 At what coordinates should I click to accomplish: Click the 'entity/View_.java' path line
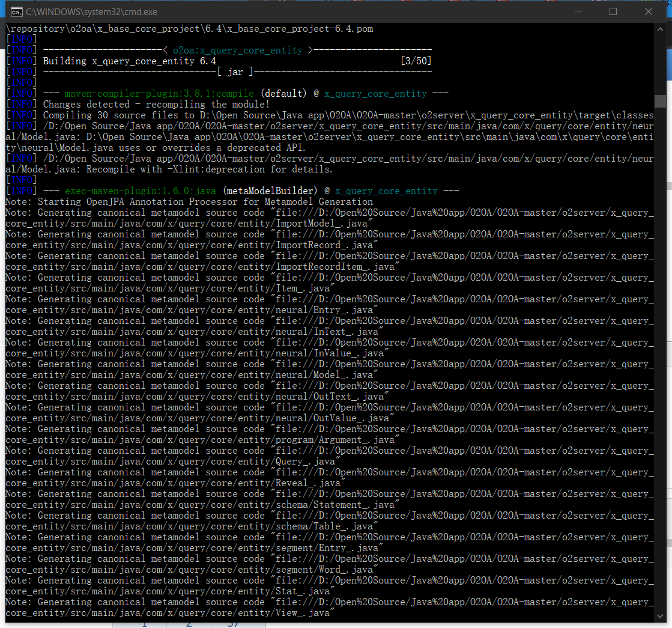tap(170, 612)
